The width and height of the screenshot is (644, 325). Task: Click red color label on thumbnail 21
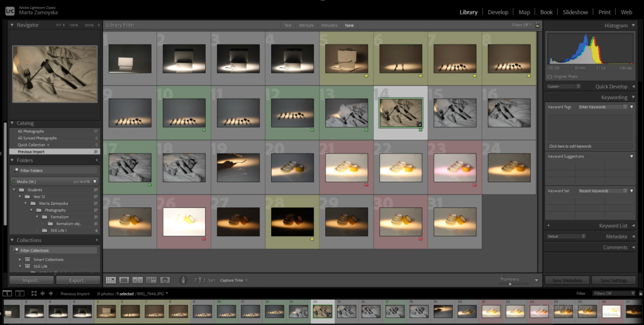367,185
